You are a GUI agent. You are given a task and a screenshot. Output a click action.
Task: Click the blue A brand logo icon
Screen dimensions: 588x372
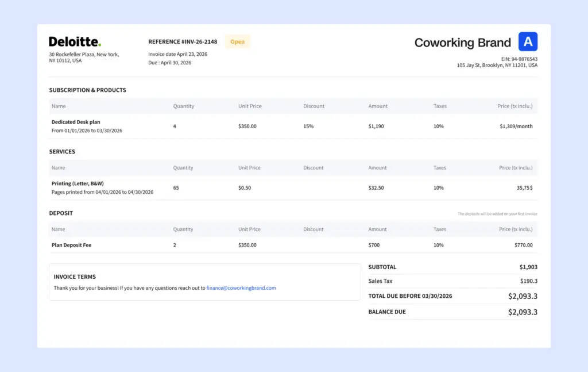click(x=528, y=41)
